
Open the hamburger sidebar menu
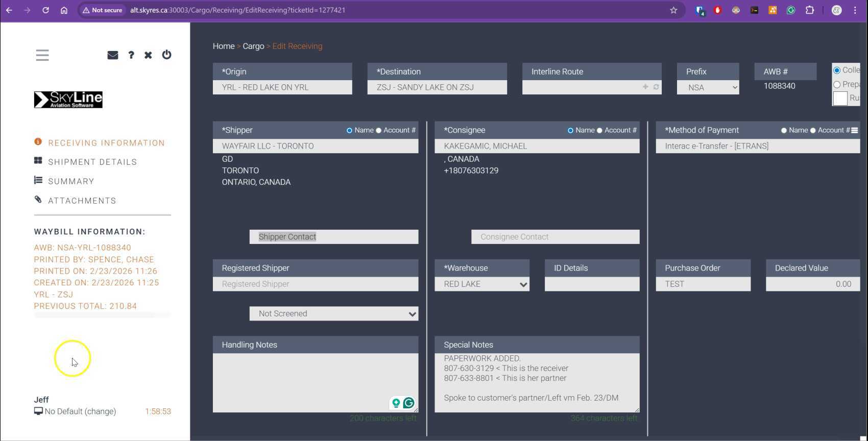(x=42, y=55)
